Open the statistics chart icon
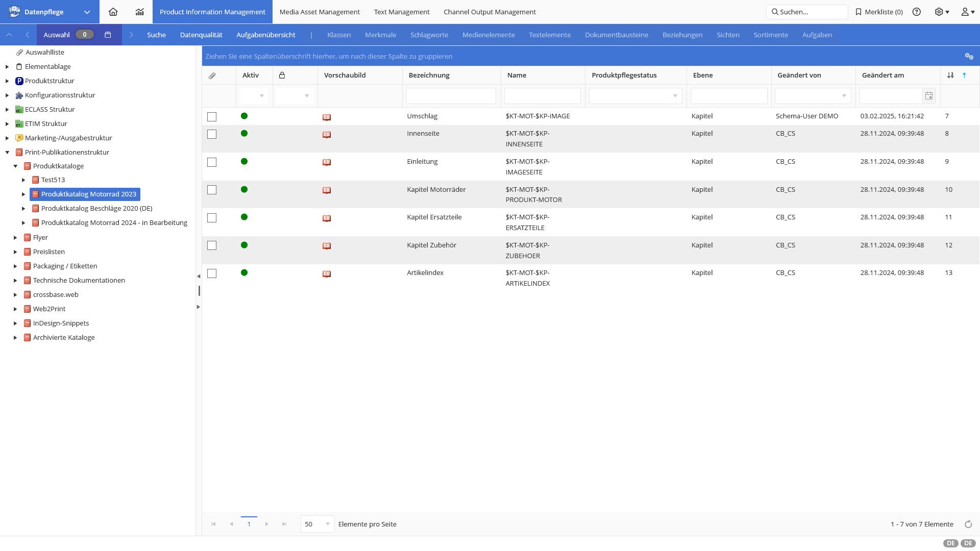The width and height of the screenshot is (980, 551). (139, 12)
